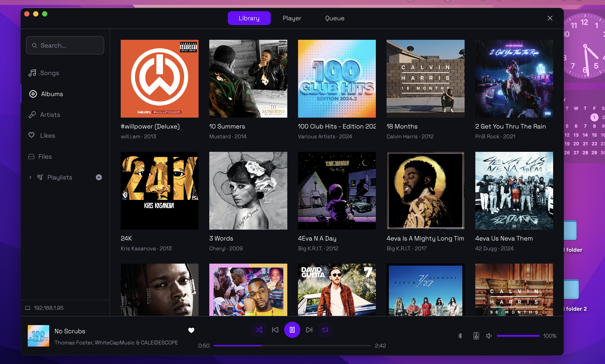Adjust the volume slider
The image size is (605, 364).
(x=518, y=336)
